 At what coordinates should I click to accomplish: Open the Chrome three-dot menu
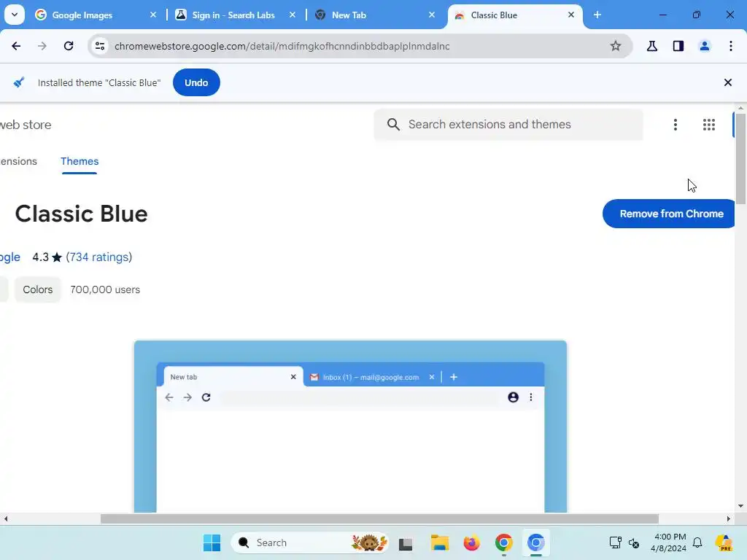pyautogui.click(x=731, y=46)
